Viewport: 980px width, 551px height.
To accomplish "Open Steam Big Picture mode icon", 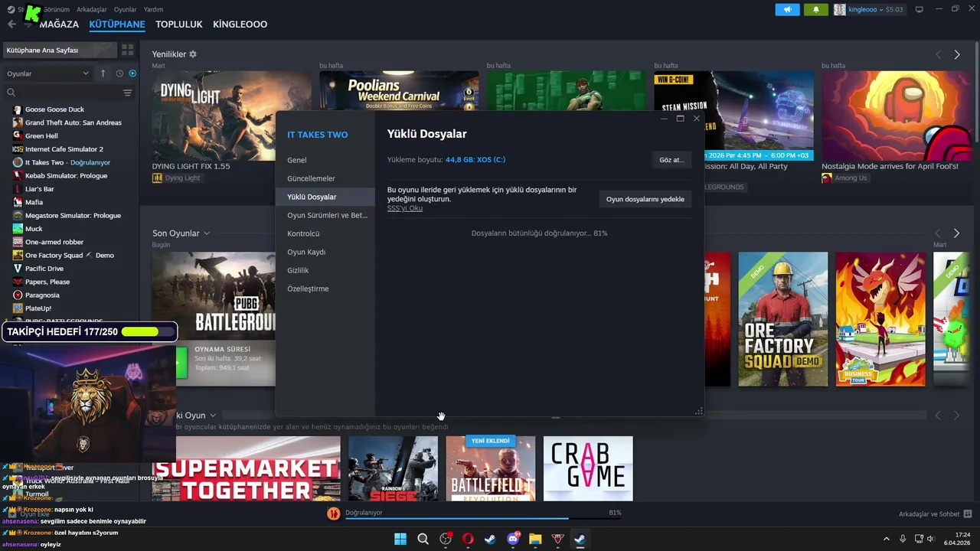I will pyautogui.click(x=920, y=9).
